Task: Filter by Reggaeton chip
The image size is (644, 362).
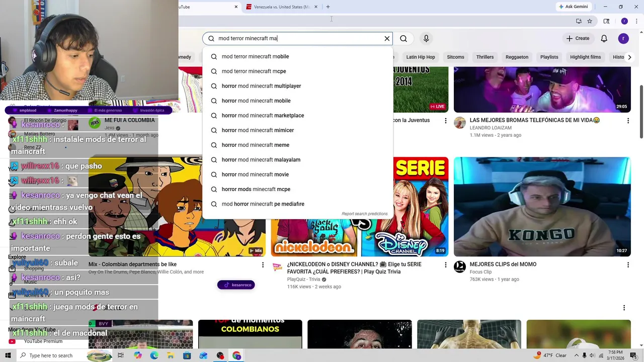Action: coord(517,57)
